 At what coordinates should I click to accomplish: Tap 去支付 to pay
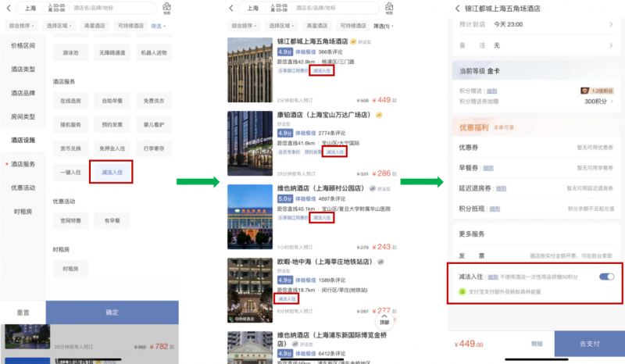589,344
